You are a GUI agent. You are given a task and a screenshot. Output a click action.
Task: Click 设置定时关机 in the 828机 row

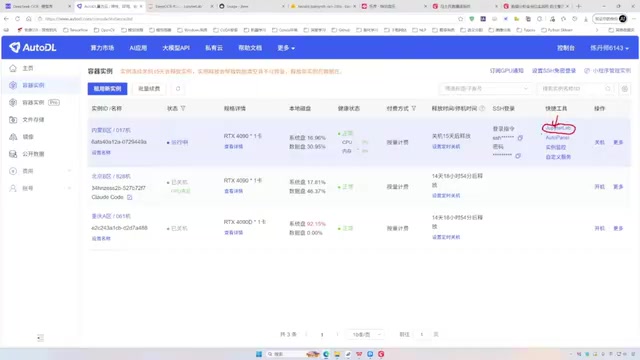pos(446,196)
